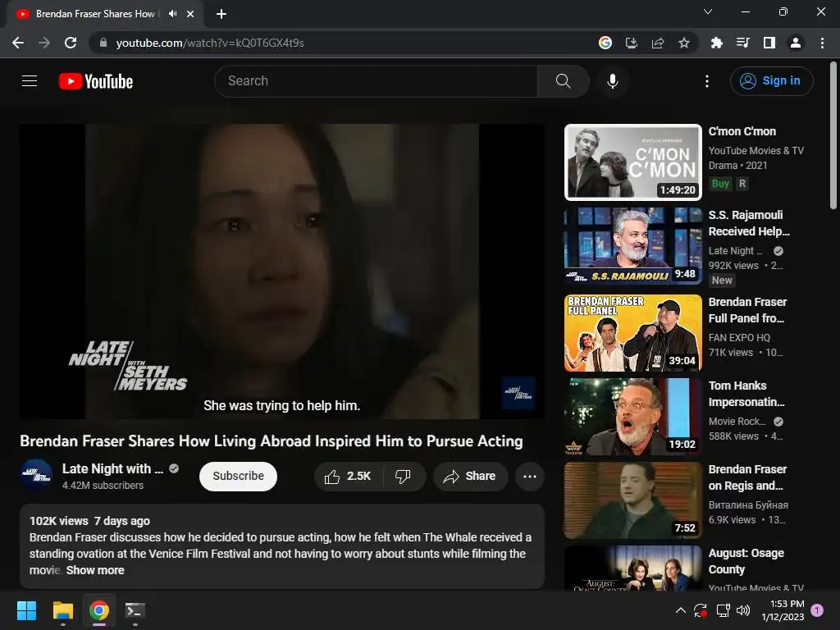Open more actions ellipsis under video

pyautogui.click(x=530, y=477)
